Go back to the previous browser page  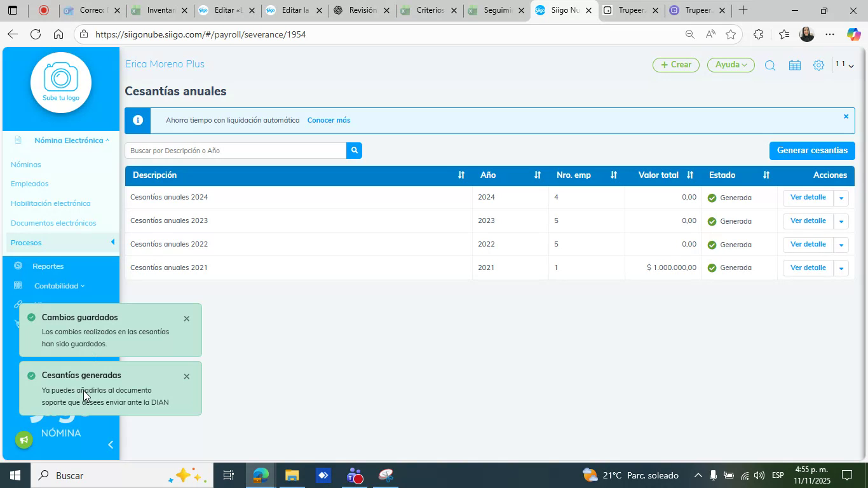tap(13, 34)
